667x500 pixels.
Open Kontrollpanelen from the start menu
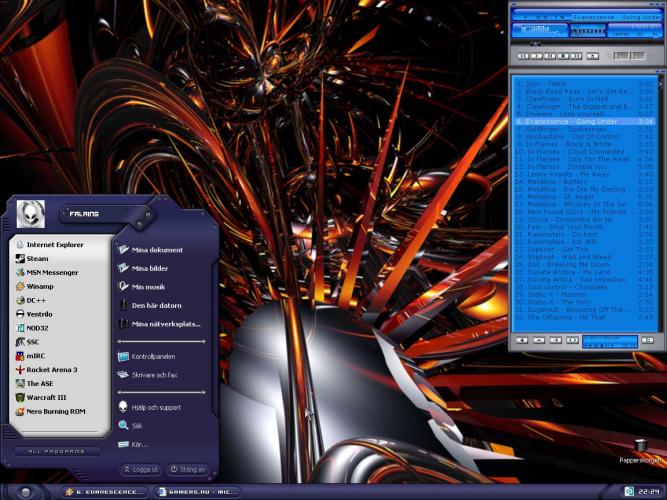153,356
